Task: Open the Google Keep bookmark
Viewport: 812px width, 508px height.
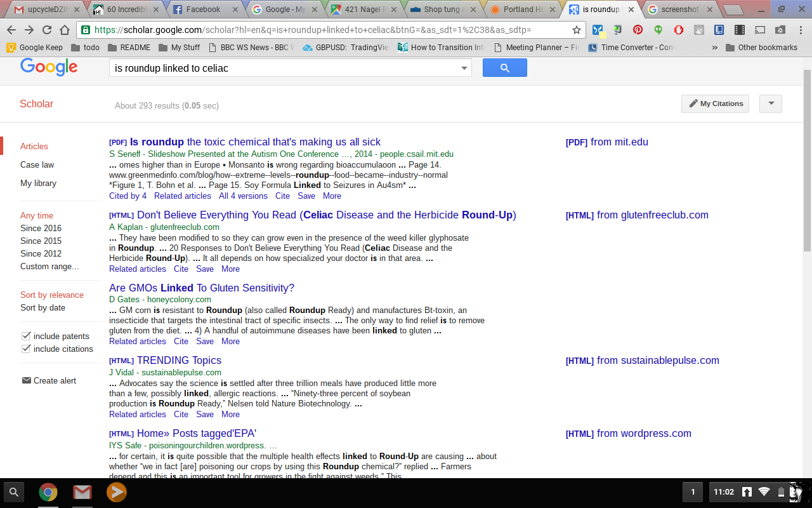Action: (x=35, y=48)
